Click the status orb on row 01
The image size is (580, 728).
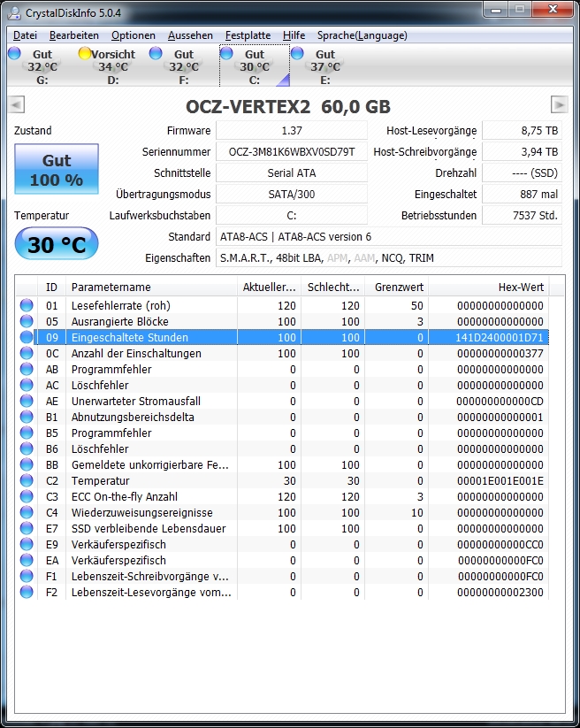click(x=27, y=305)
